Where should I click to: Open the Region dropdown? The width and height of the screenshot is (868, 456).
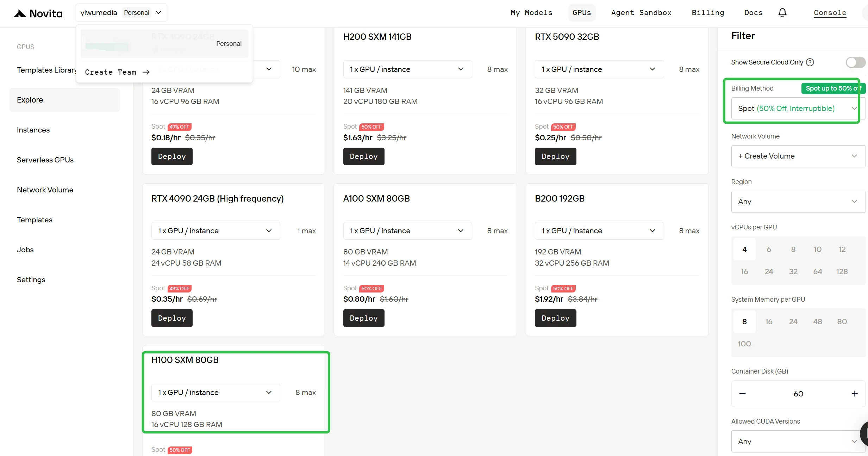[x=798, y=202]
